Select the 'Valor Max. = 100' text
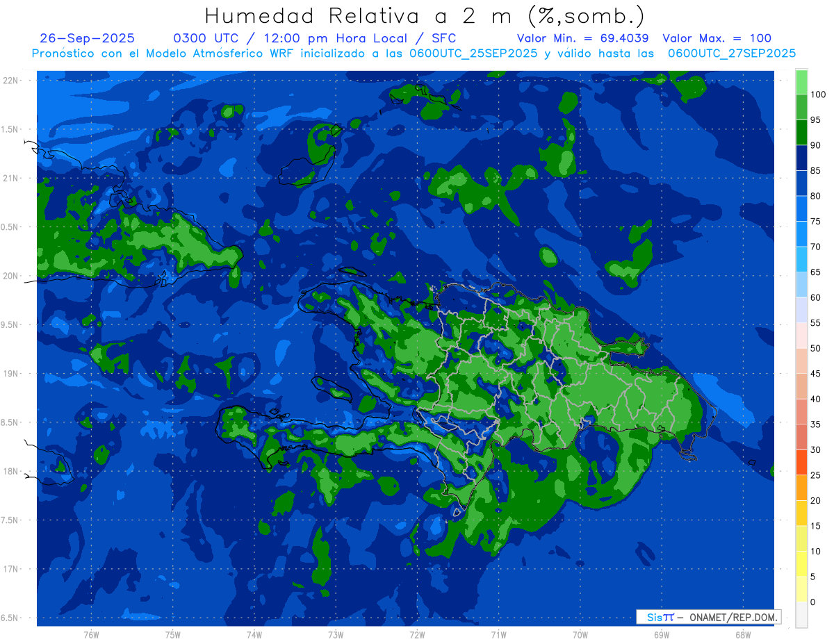Screen dimensions: 834x644 717,38
